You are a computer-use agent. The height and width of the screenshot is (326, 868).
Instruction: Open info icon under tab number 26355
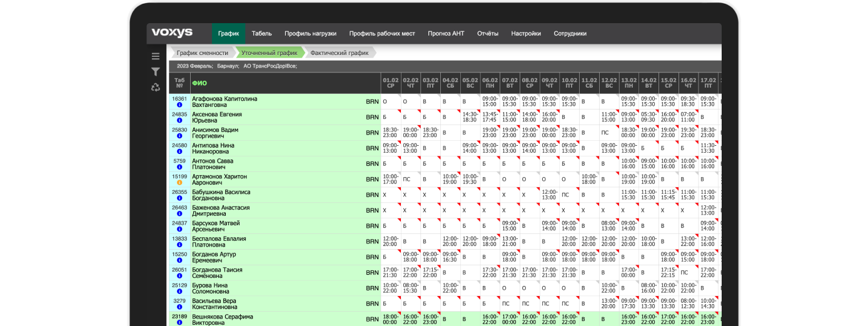coord(179,198)
